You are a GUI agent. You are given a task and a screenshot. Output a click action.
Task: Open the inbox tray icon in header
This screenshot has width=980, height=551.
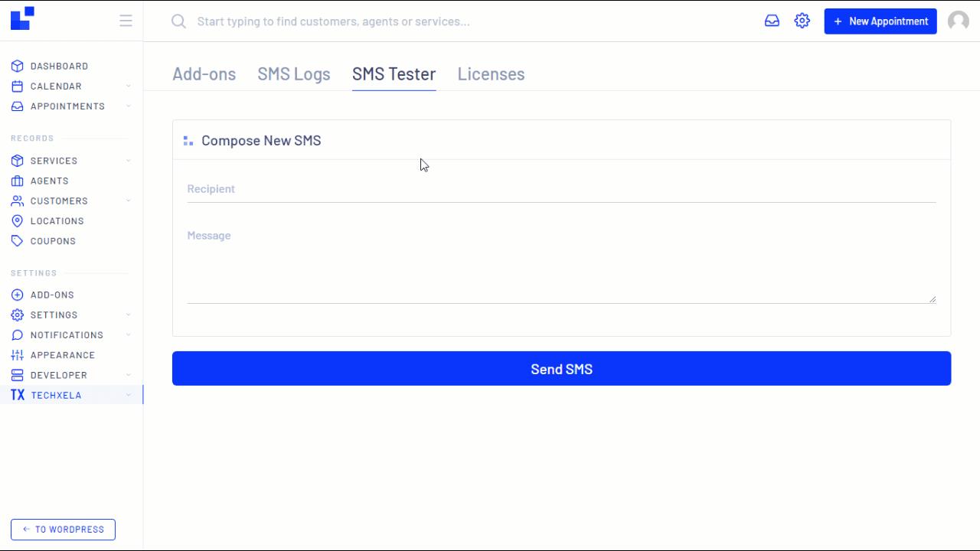[772, 21]
